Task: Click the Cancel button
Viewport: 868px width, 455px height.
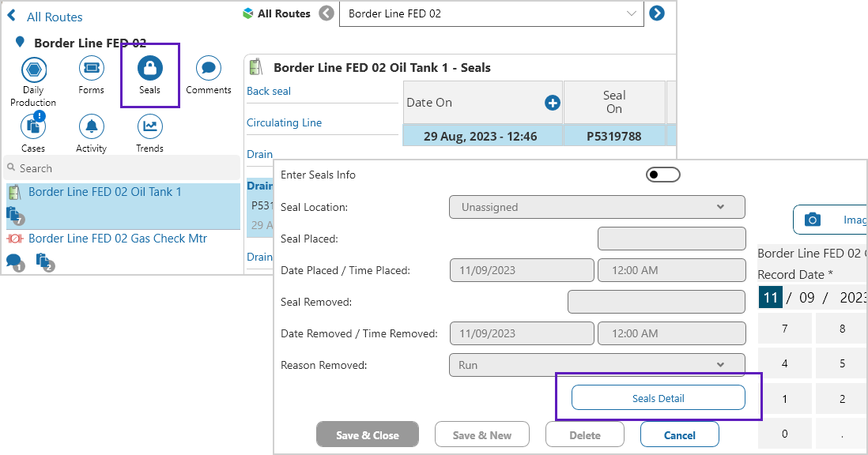Action: 679,434
